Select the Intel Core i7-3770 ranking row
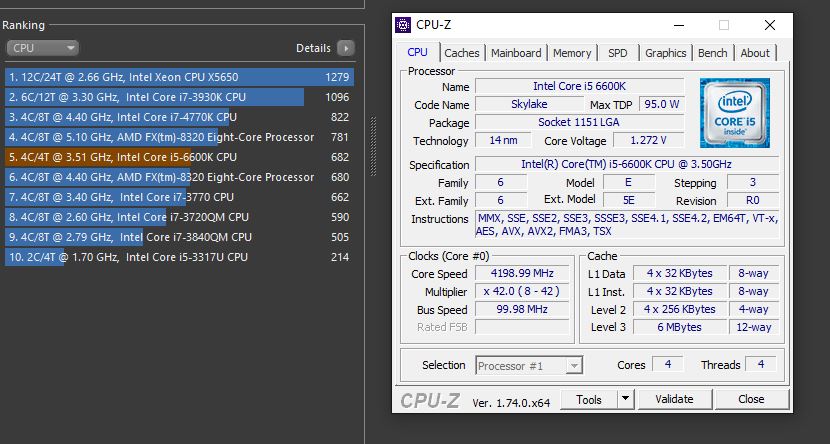The height and width of the screenshot is (444, 830). point(179,197)
